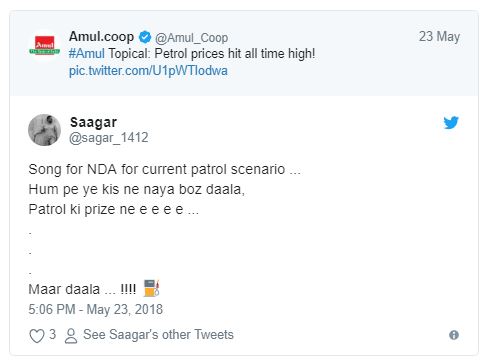Visit the @Amul_Coop handle
This screenshot has height=363, width=494.
tap(191, 38)
